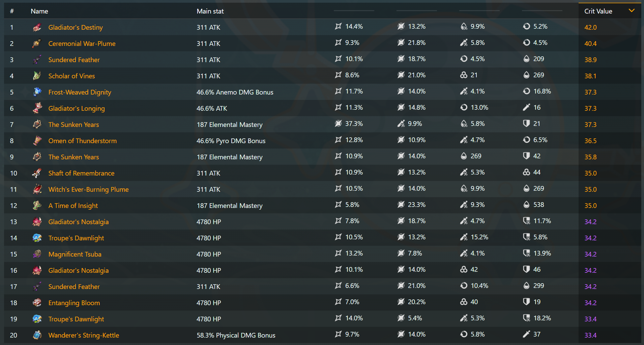Open the Sundered Feather link in row 3
The image size is (644, 345).
click(x=74, y=60)
